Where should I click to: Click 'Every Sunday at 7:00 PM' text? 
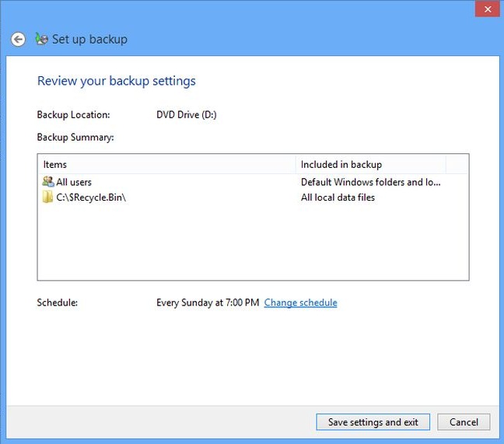[208, 302]
